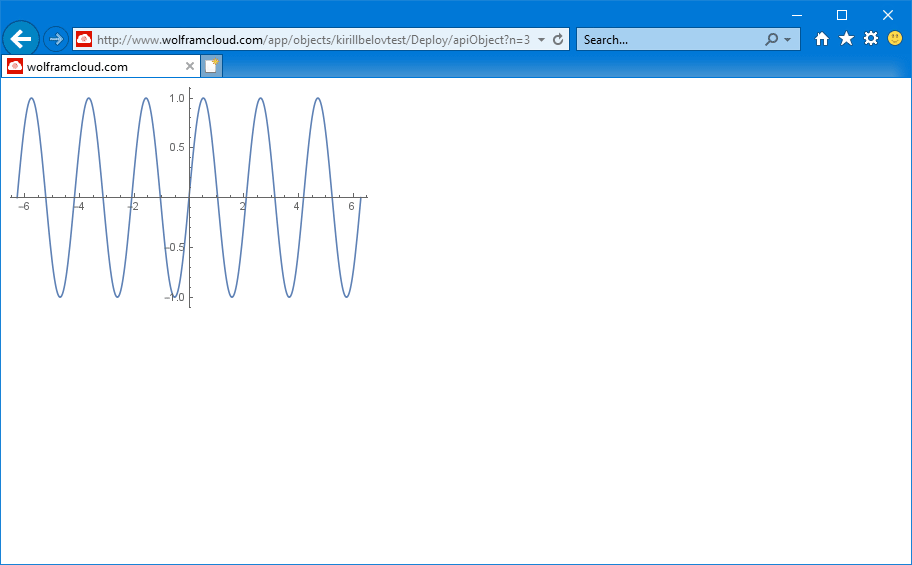The height and width of the screenshot is (565, 912).
Task: Click the 1.0 y-axis label
Action: pyautogui.click(x=177, y=98)
